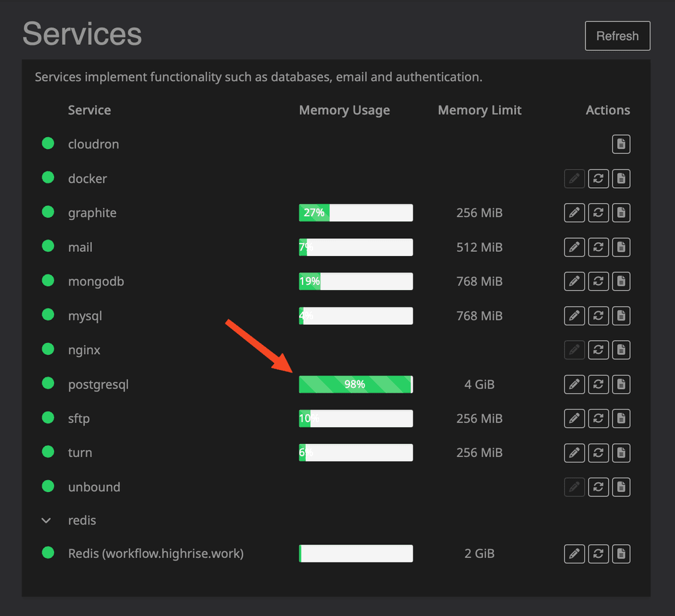Image resolution: width=675 pixels, height=616 pixels.
Task: View postgresql logs
Action: (621, 385)
